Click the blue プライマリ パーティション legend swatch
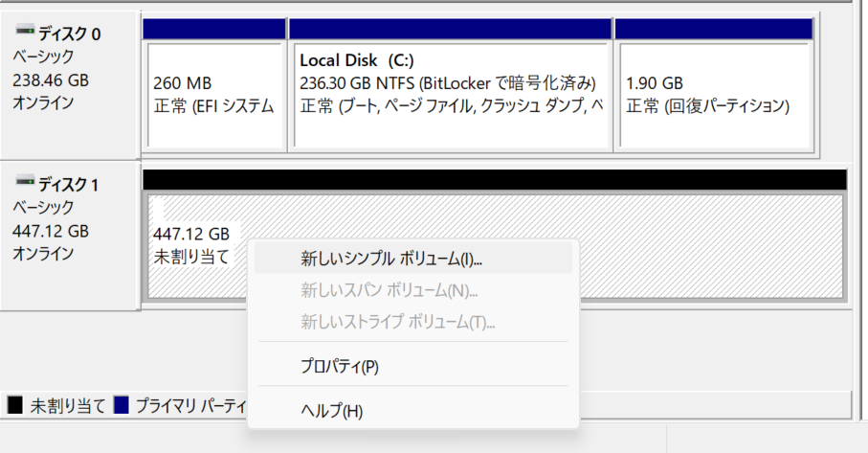The width and height of the screenshot is (868, 453). point(122,405)
